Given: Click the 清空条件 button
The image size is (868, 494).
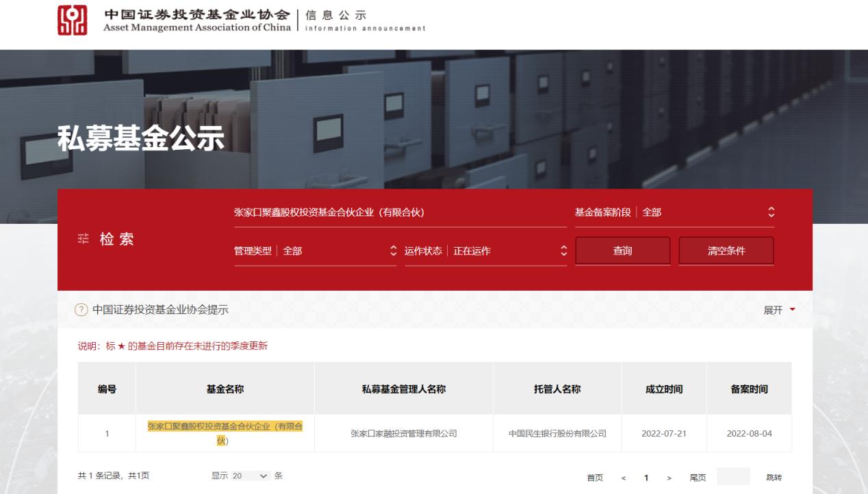Looking at the screenshot, I should coord(726,251).
